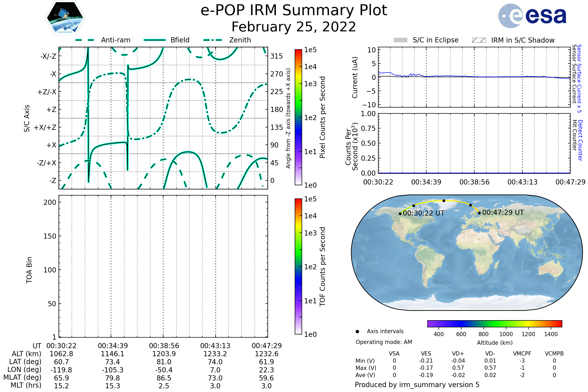Click the S/C in Eclipse gray legend patch
The width and height of the screenshot is (588, 392).
point(400,40)
